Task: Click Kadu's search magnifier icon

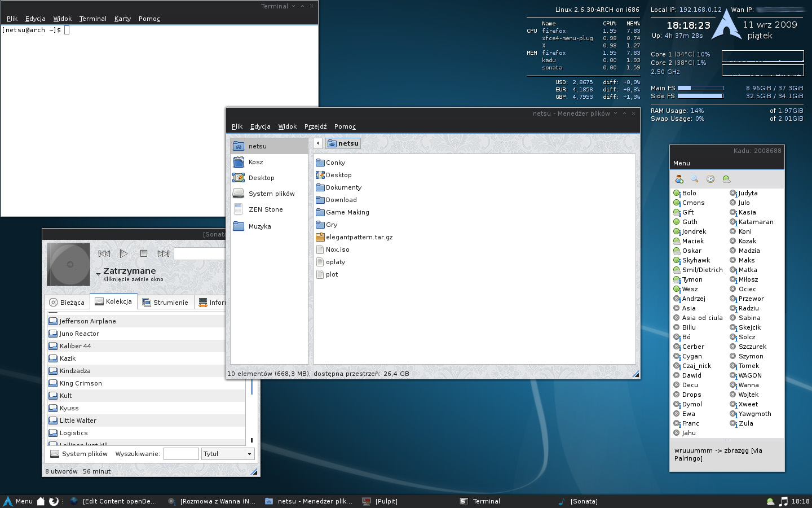Action: tap(695, 179)
